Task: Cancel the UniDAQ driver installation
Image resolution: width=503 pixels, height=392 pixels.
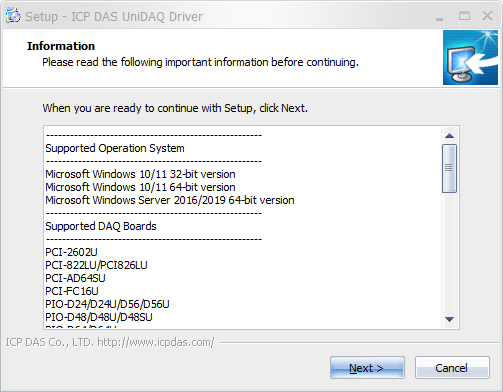Action: [x=452, y=368]
